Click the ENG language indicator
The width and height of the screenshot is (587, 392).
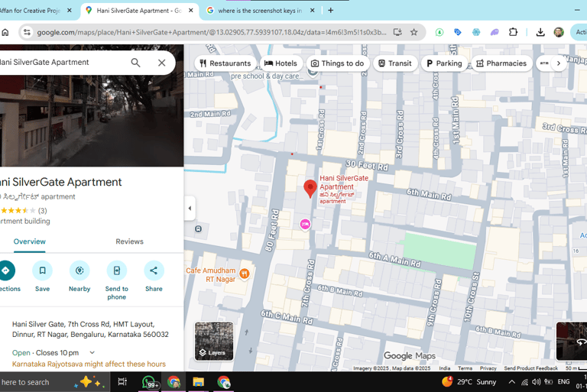point(564,382)
